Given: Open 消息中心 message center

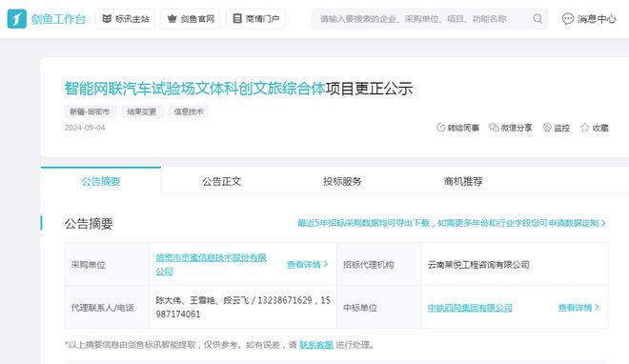Looking at the screenshot, I should coord(589,19).
